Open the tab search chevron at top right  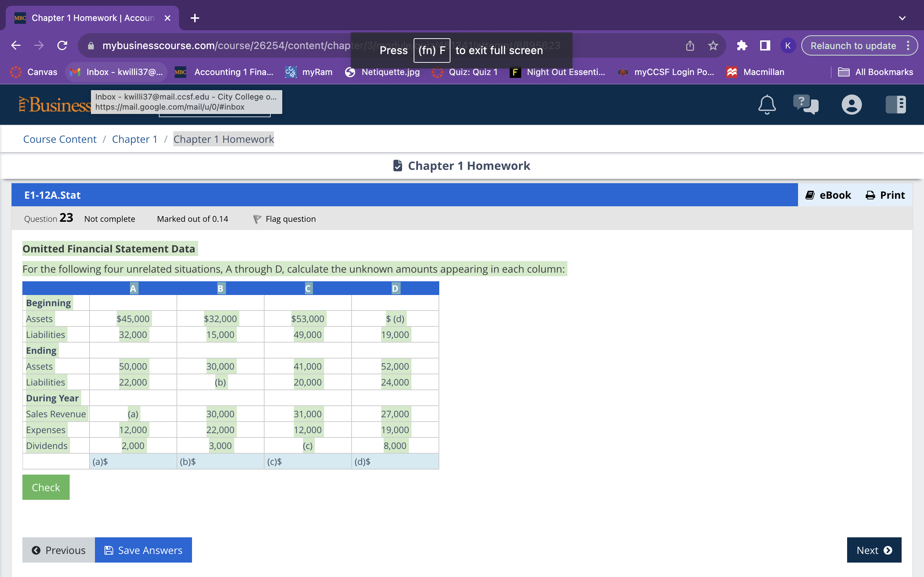(902, 18)
